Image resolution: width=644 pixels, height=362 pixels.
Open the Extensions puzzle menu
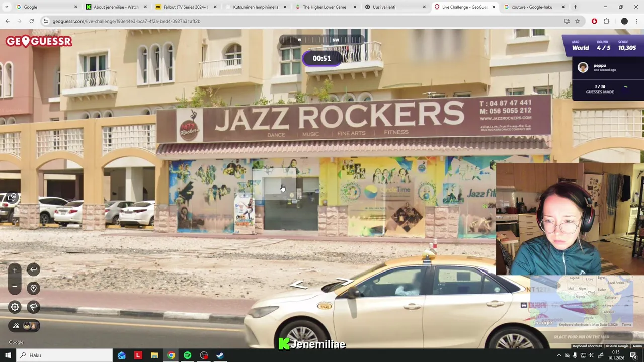[606, 21]
